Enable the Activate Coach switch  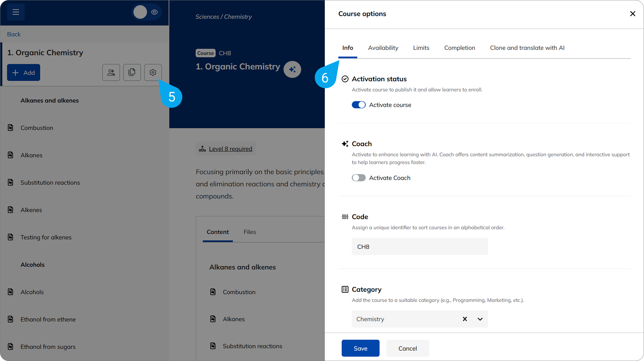[x=359, y=178]
